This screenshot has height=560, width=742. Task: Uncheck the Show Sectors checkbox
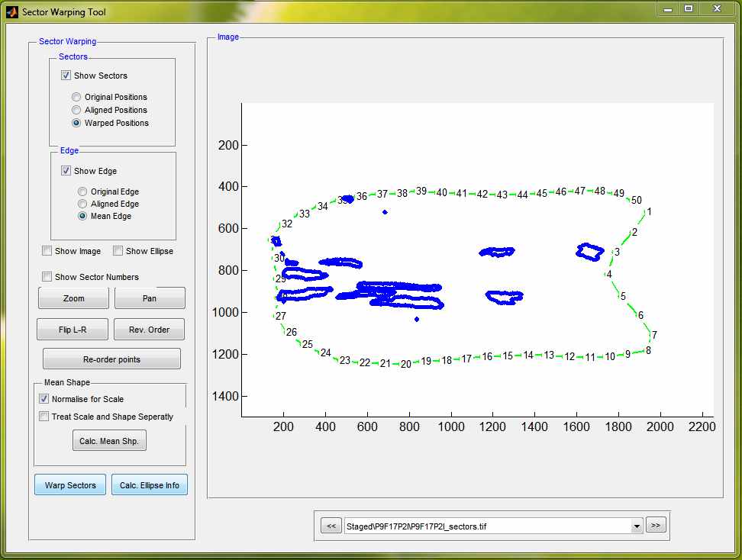click(66, 76)
